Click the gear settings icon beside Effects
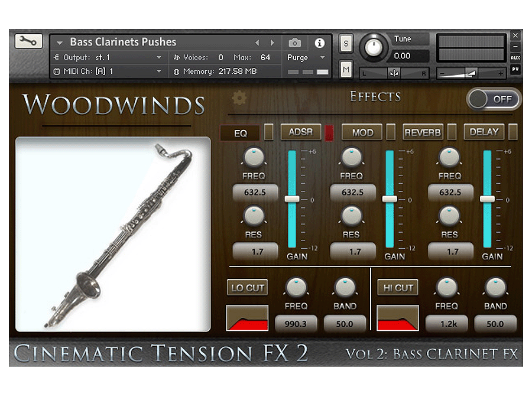 (x=239, y=97)
